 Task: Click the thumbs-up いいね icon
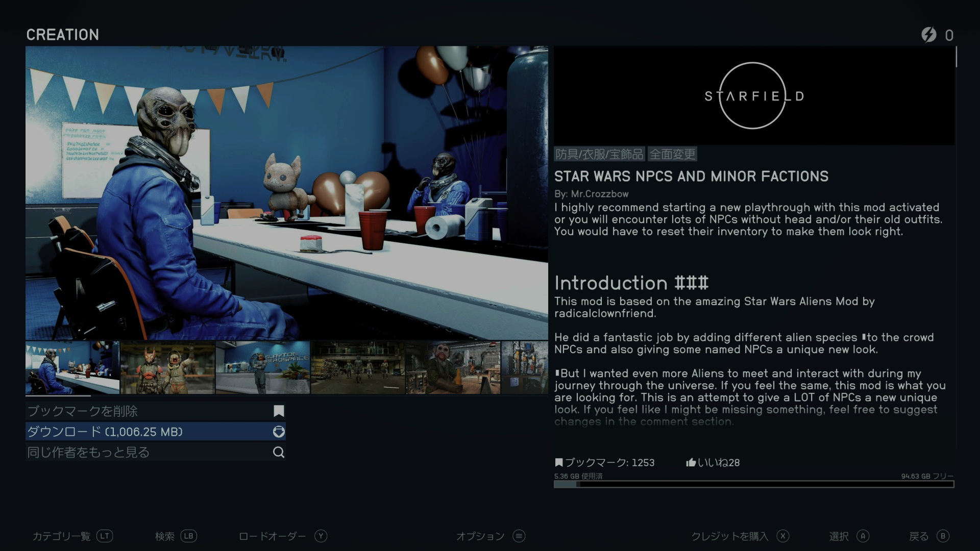pos(691,463)
